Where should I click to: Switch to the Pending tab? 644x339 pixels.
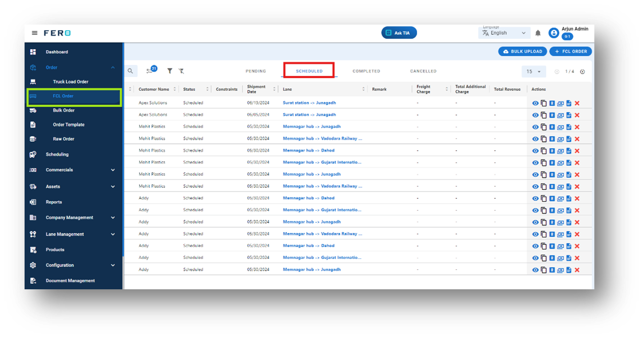click(x=256, y=71)
